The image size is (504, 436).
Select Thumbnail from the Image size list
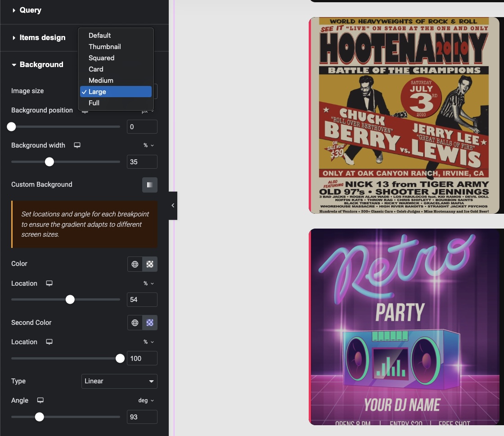(104, 46)
